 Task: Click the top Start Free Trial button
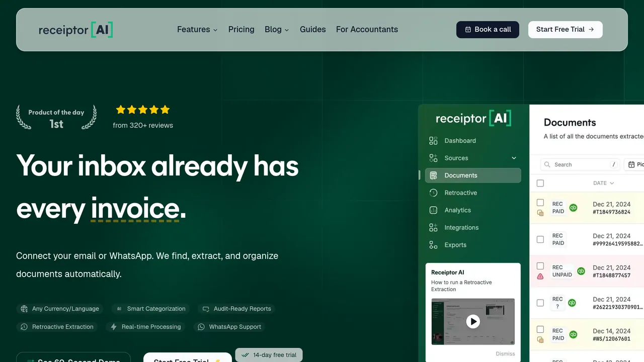[x=565, y=29]
